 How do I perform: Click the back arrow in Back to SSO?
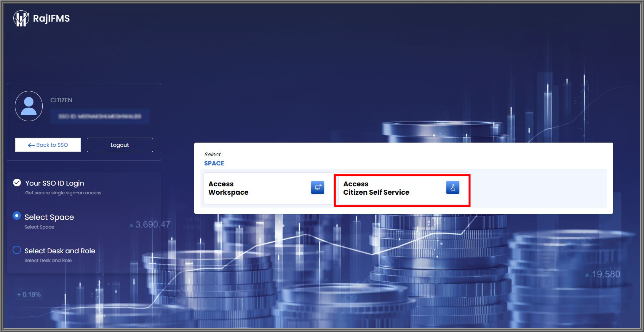click(x=31, y=145)
